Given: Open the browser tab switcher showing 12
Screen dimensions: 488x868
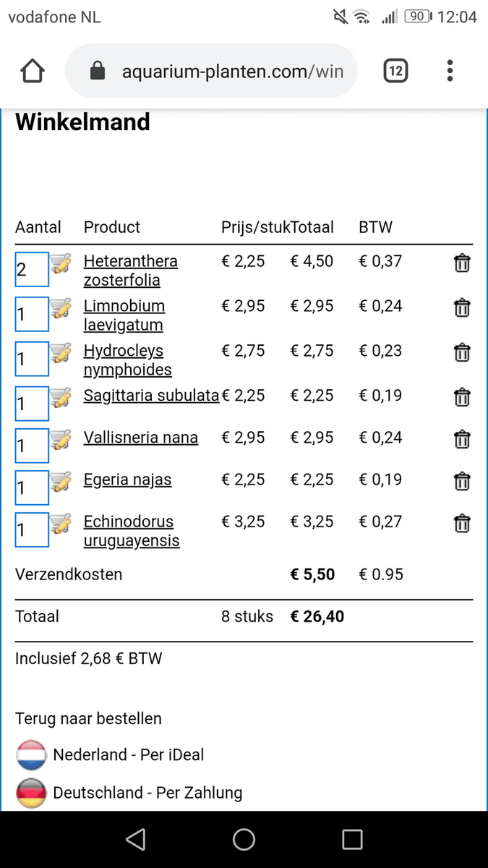Looking at the screenshot, I should click(395, 71).
